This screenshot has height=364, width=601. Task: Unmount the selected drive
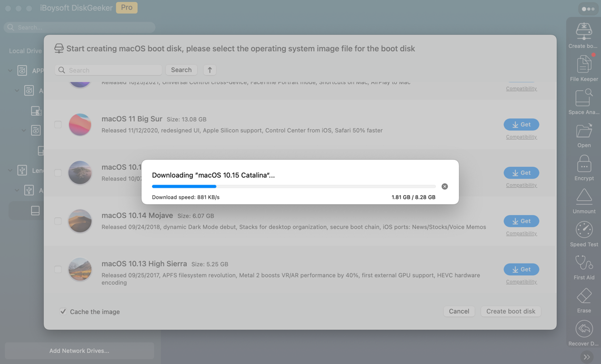point(584,197)
